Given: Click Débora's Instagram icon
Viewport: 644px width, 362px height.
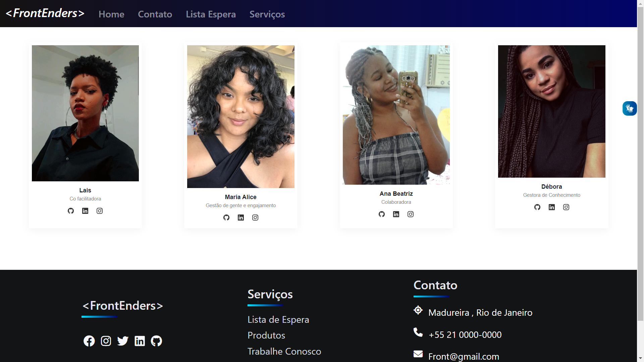Looking at the screenshot, I should (566, 207).
